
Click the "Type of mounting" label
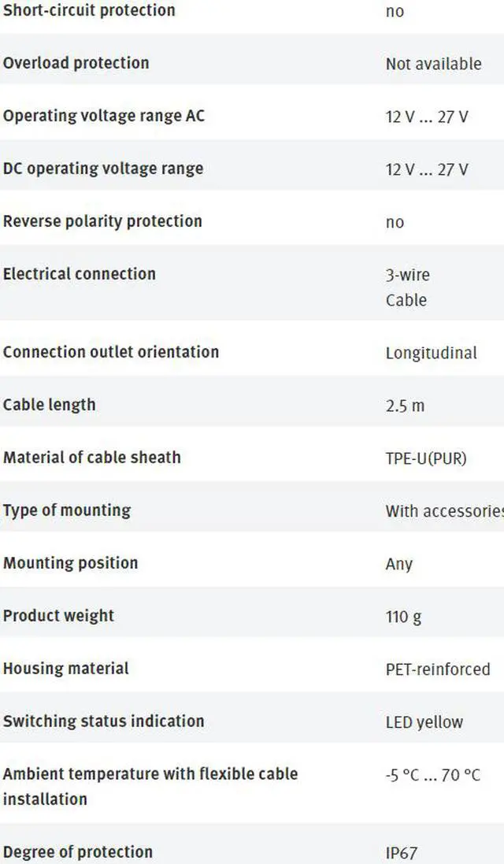point(67,510)
